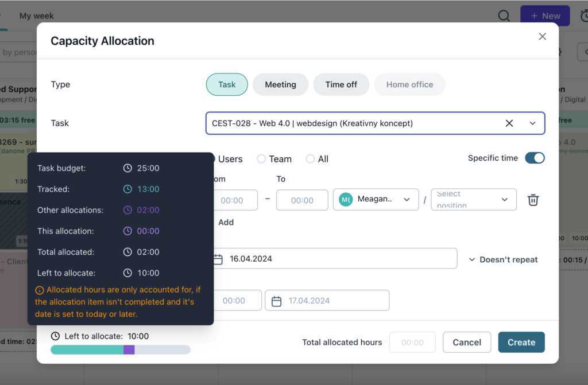Click the Tracked value 13:00
Image resolution: width=588 pixels, height=385 pixels.
148,189
